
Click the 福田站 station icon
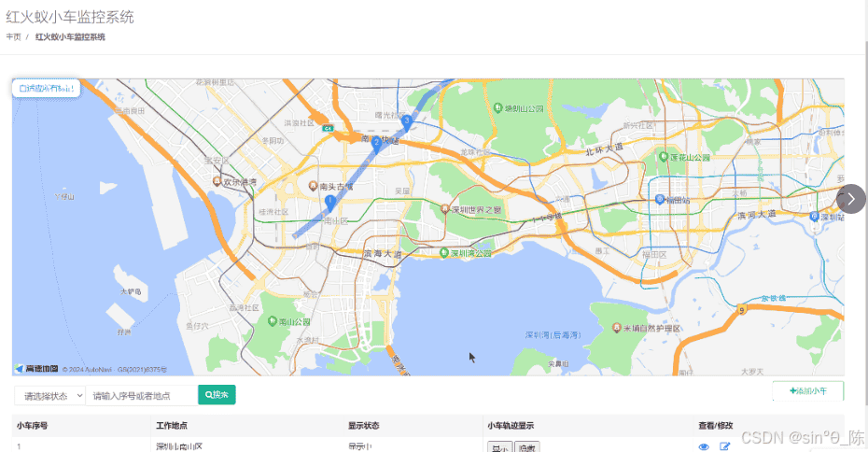660,199
